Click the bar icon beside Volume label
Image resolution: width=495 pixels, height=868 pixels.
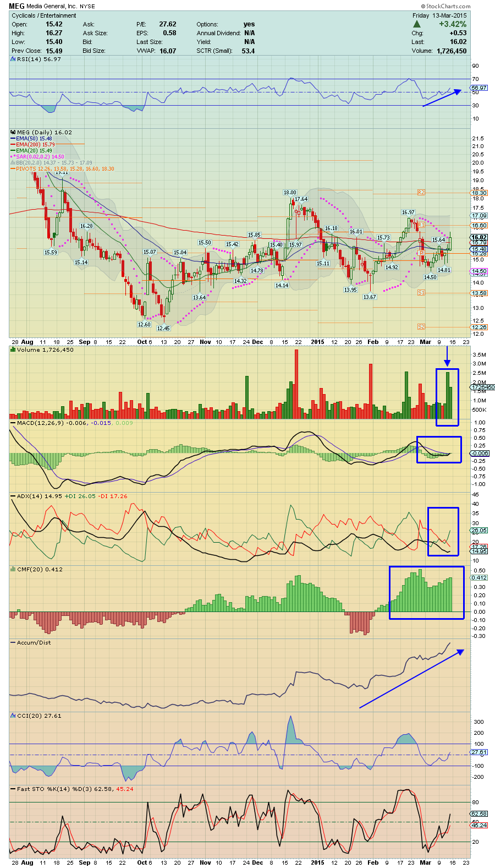(x=13, y=350)
